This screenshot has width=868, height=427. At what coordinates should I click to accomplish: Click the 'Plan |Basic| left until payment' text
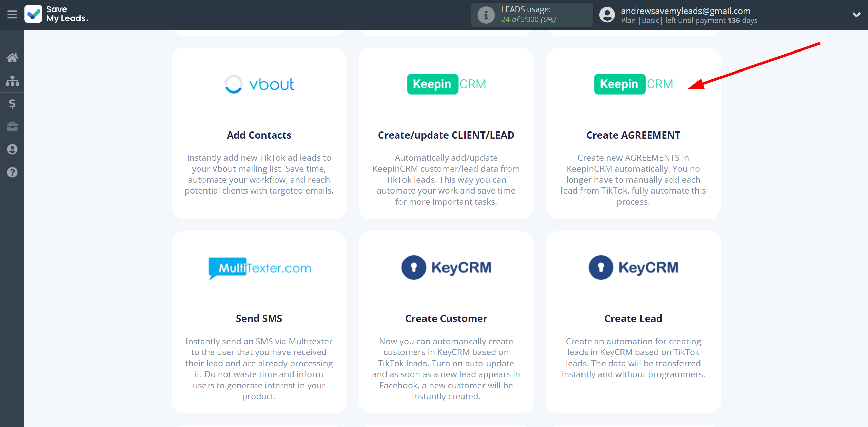click(x=689, y=20)
